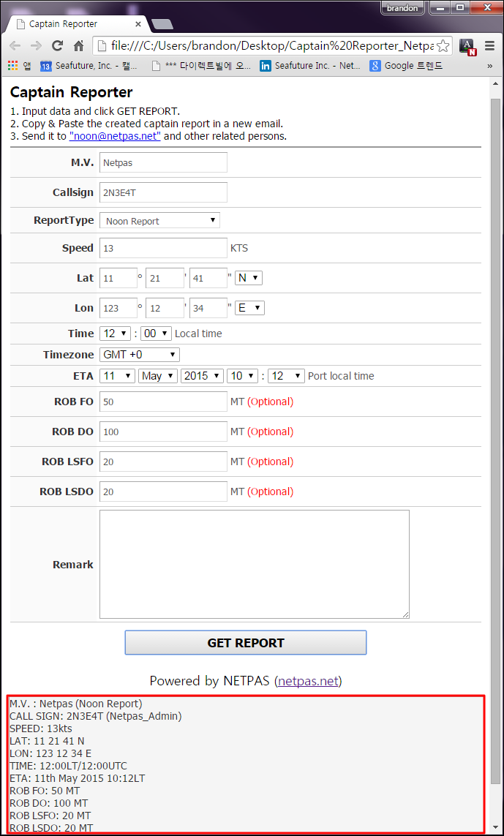Image resolution: width=504 pixels, height=836 pixels.
Task: Click the M.V. vessel name field
Action: [x=163, y=162]
